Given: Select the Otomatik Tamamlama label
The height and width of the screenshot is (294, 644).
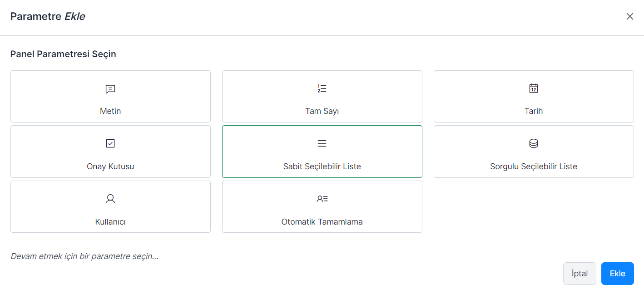Looking at the screenshot, I should 322,222.
